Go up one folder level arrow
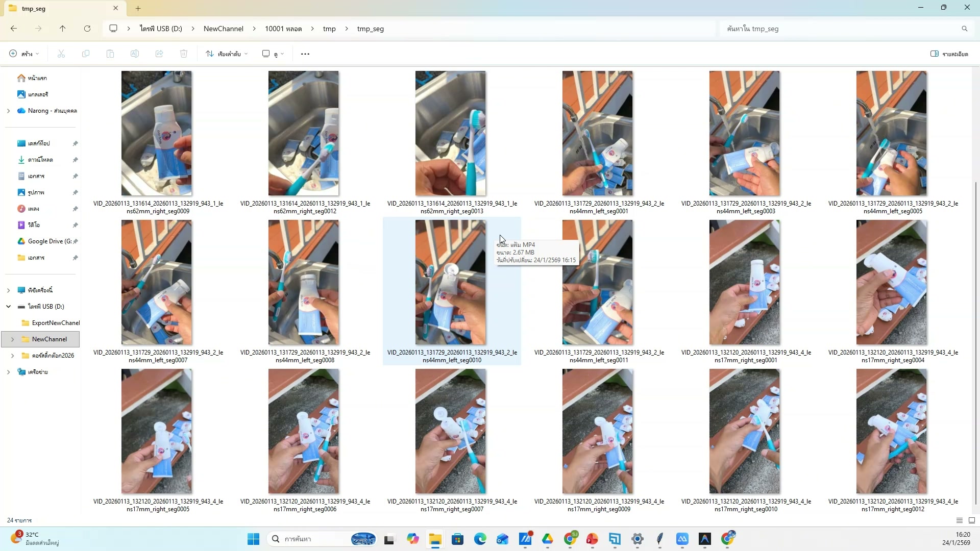This screenshot has width=980, height=551. click(x=63, y=29)
